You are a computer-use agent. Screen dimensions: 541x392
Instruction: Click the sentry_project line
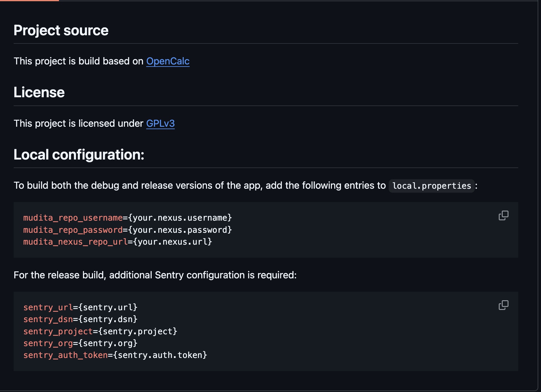click(100, 331)
